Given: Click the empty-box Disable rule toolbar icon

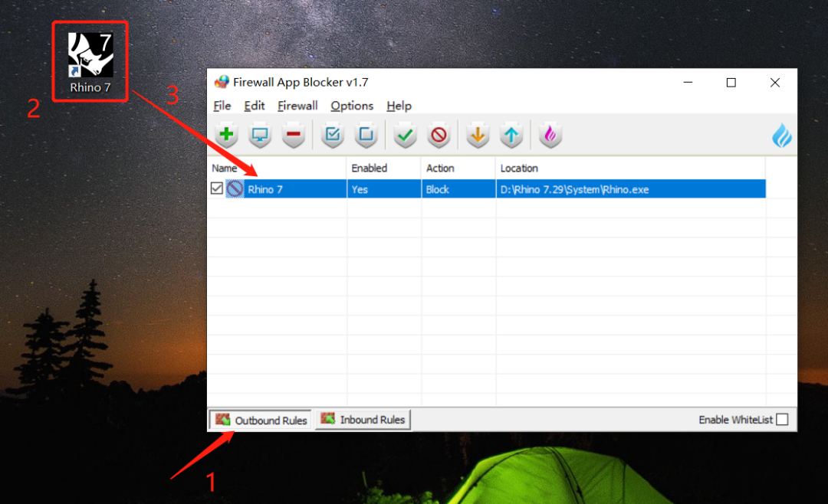Looking at the screenshot, I should (x=366, y=136).
